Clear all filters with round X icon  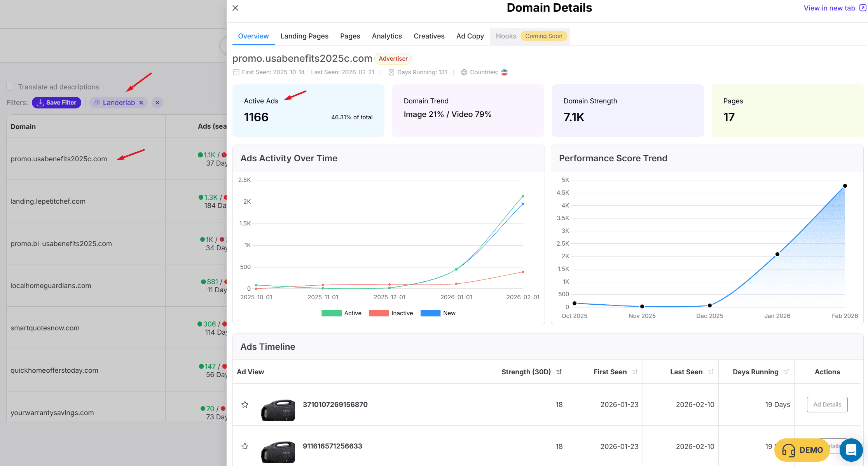click(157, 103)
